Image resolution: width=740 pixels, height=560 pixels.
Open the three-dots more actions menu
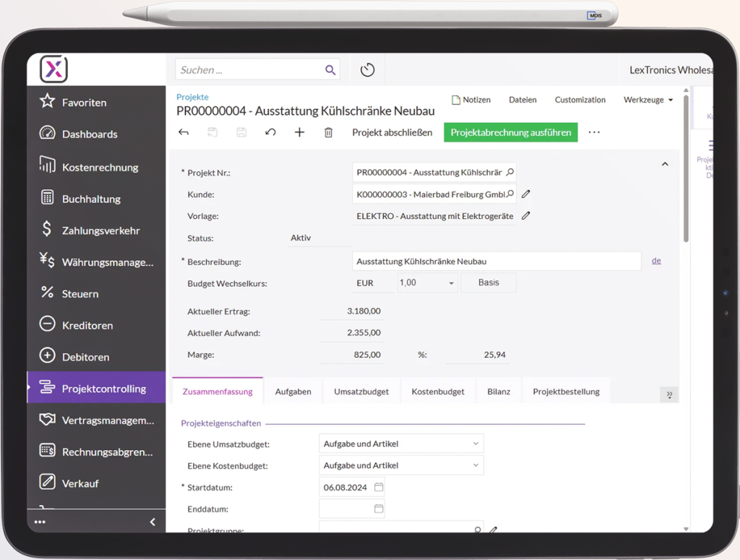(594, 132)
